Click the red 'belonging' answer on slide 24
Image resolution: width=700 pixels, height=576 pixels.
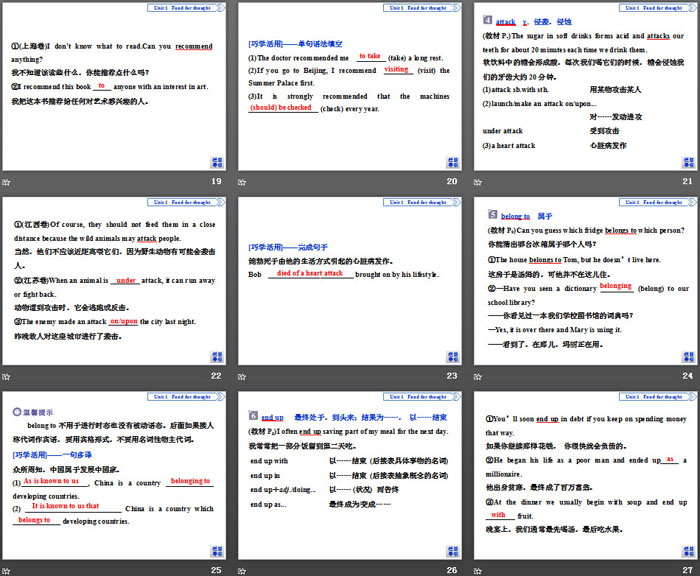(x=616, y=286)
